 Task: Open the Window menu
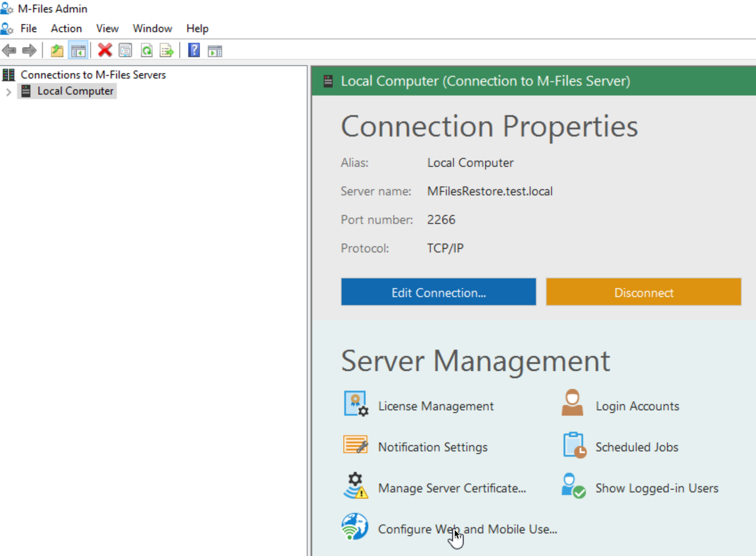coord(152,29)
